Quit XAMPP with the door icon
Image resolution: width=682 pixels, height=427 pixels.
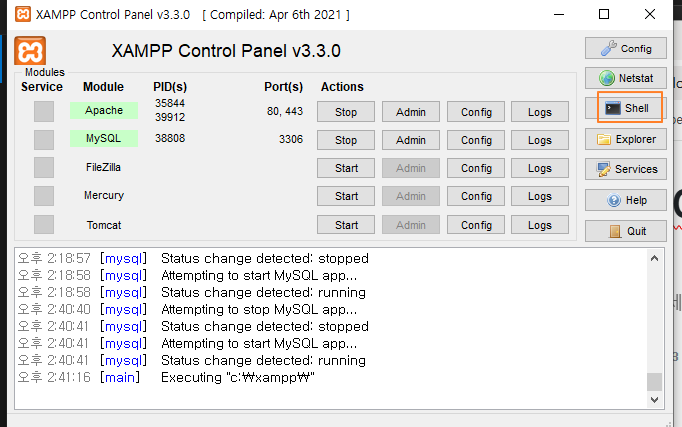(x=625, y=231)
